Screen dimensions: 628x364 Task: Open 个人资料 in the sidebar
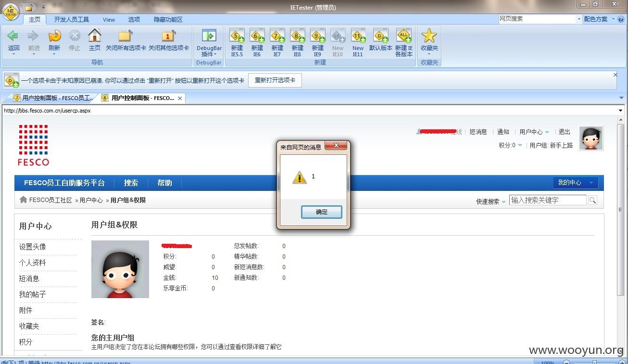(33, 263)
